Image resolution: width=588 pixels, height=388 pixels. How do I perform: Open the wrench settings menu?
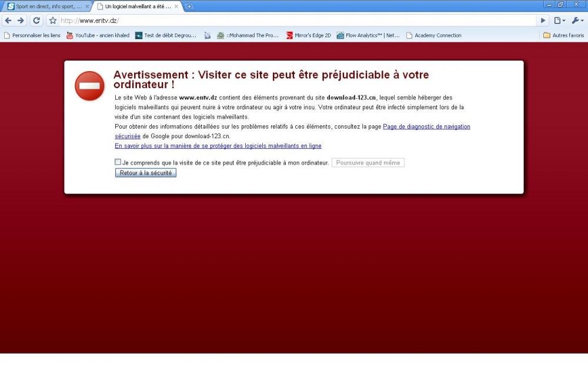pyautogui.click(x=577, y=21)
